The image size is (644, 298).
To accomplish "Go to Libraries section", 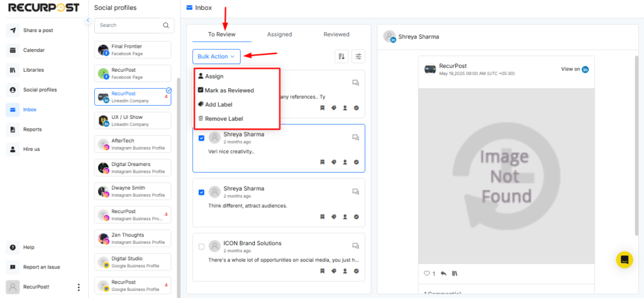I will [33, 70].
